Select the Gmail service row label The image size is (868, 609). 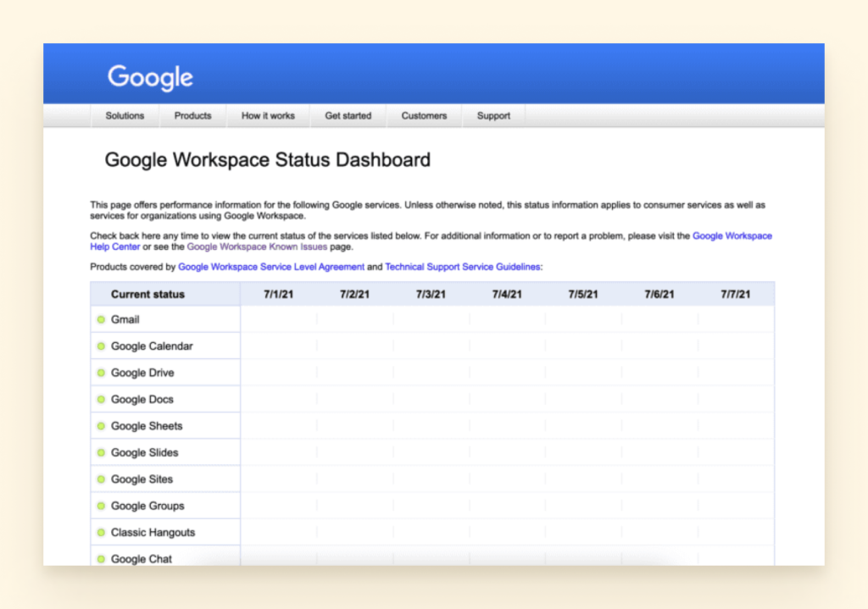[125, 319]
